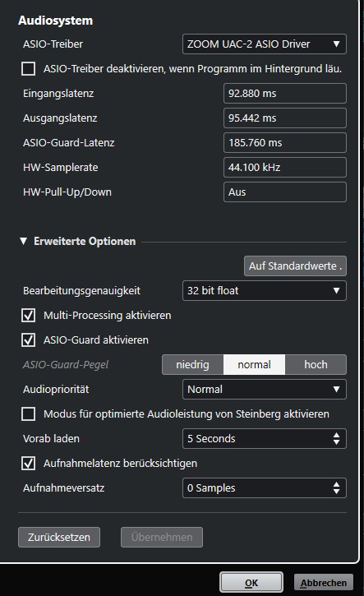Enable ASIO-Treiber deaktivieren im Hintergrund checkbox
This screenshot has width=364, height=596.
(x=29, y=69)
